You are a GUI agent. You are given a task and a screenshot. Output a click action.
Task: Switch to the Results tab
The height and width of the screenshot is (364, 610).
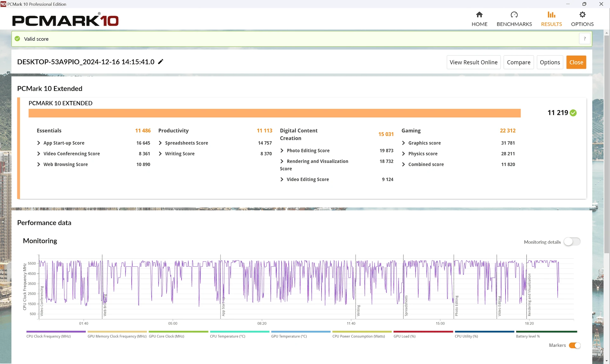point(551,19)
